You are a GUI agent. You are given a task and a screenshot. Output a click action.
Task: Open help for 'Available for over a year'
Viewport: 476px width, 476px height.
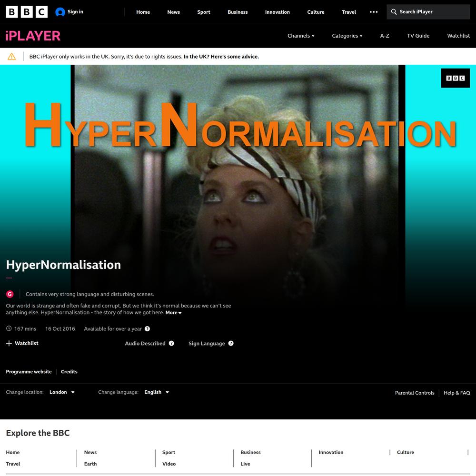click(147, 329)
